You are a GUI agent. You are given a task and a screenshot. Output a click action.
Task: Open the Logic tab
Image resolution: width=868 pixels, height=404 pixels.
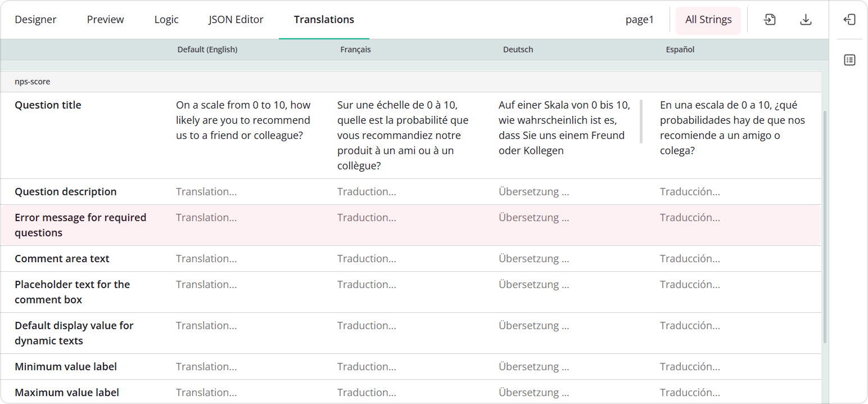click(x=166, y=19)
